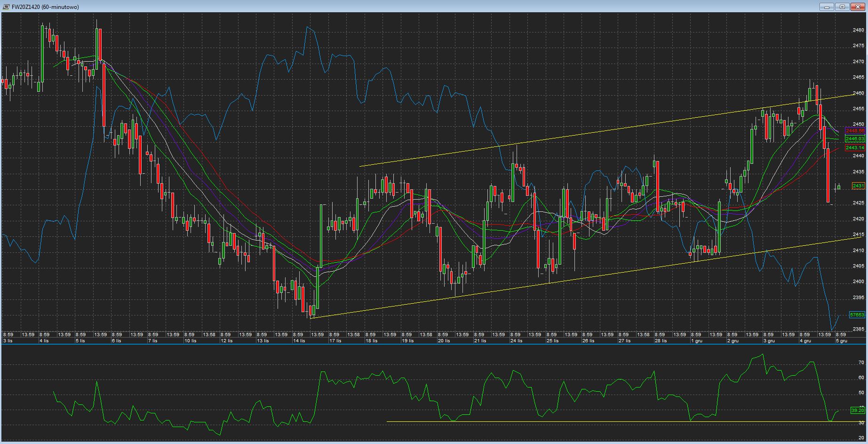Click the window title 'FW20Z1420 (60-minutowo)'
Image resolution: width=868 pixels, height=444 pixels.
[x=45, y=7]
